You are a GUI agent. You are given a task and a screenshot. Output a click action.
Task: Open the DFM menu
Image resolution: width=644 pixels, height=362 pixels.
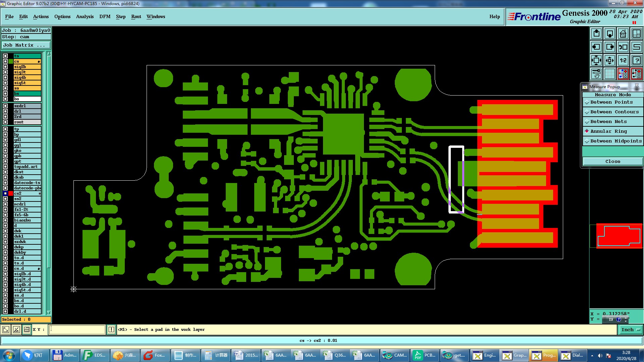click(105, 16)
